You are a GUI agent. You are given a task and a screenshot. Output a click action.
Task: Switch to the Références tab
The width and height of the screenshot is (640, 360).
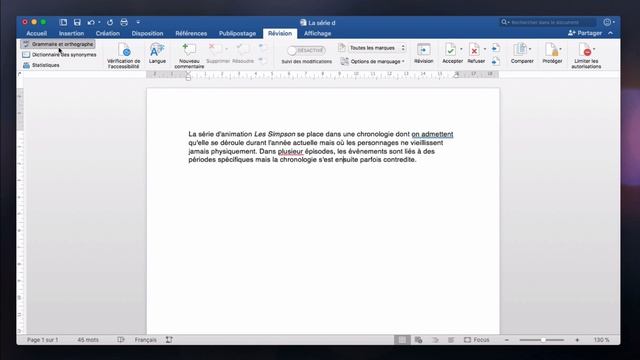tap(191, 33)
